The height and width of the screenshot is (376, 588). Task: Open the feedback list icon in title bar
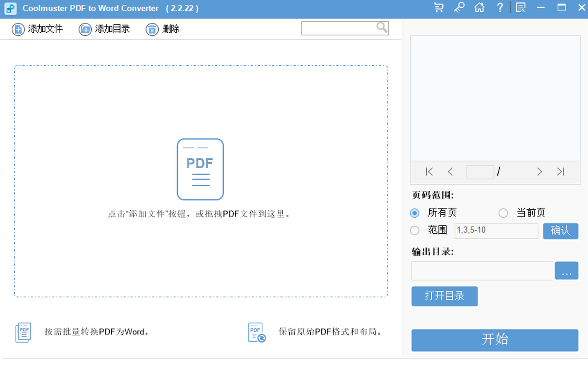click(521, 8)
